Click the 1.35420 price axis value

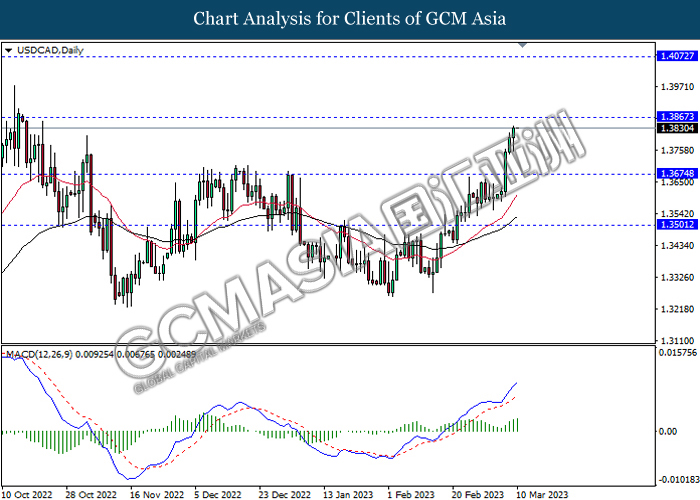click(677, 214)
